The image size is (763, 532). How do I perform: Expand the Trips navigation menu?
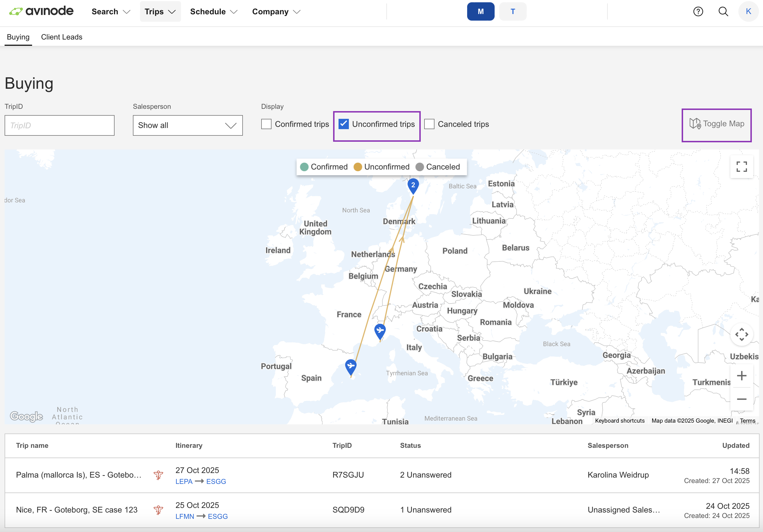coord(160,12)
